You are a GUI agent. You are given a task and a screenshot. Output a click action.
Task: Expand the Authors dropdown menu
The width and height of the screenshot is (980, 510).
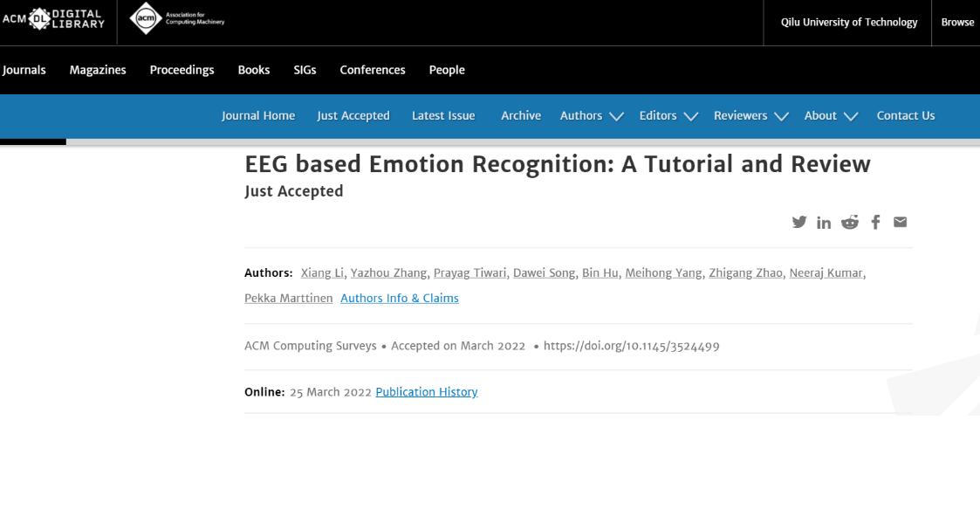592,115
